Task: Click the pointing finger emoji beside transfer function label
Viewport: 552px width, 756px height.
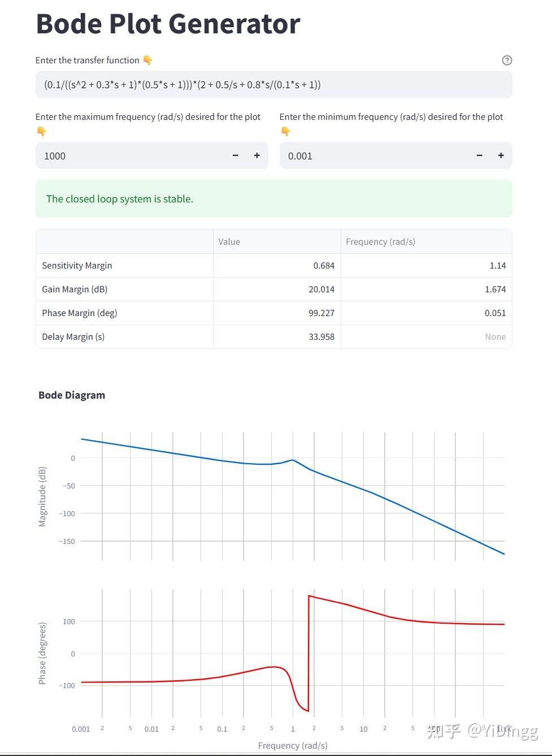Action: [x=148, y=60]
